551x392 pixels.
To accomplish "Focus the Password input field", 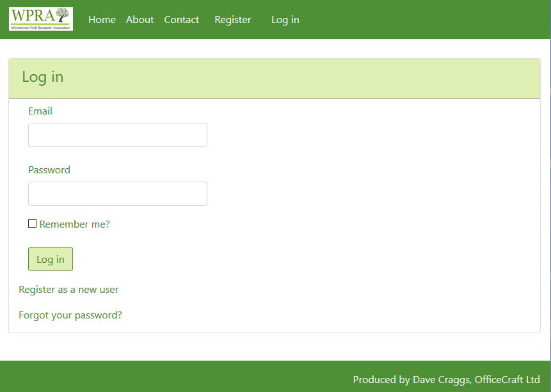I will 118,194.
